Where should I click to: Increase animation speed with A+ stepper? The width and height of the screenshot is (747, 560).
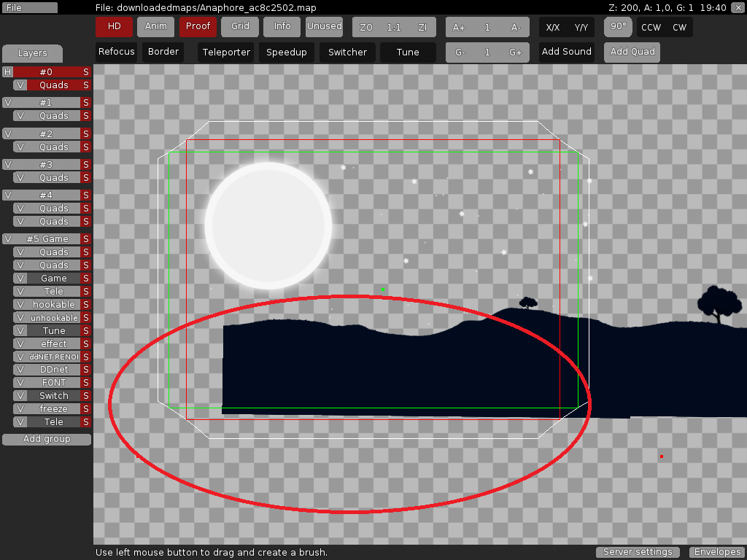460,26
